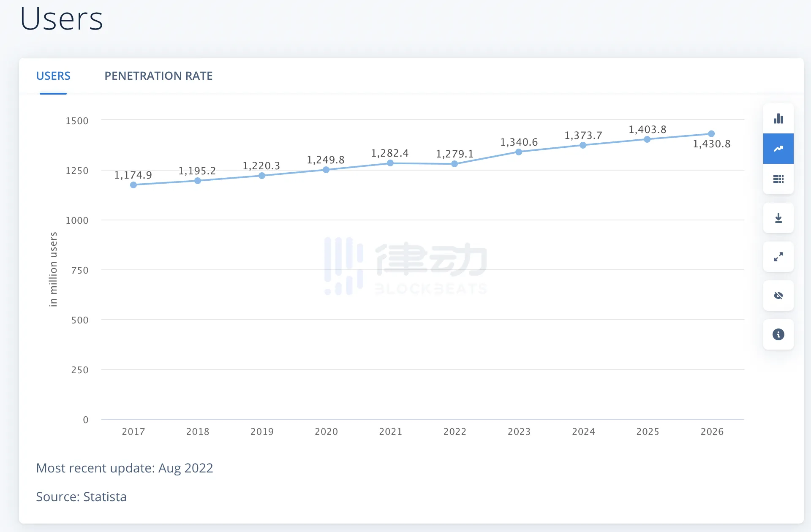The image size is (811, 532).
Task: Click the 1,174.9 value label
Action: click(x=133, y=175)
